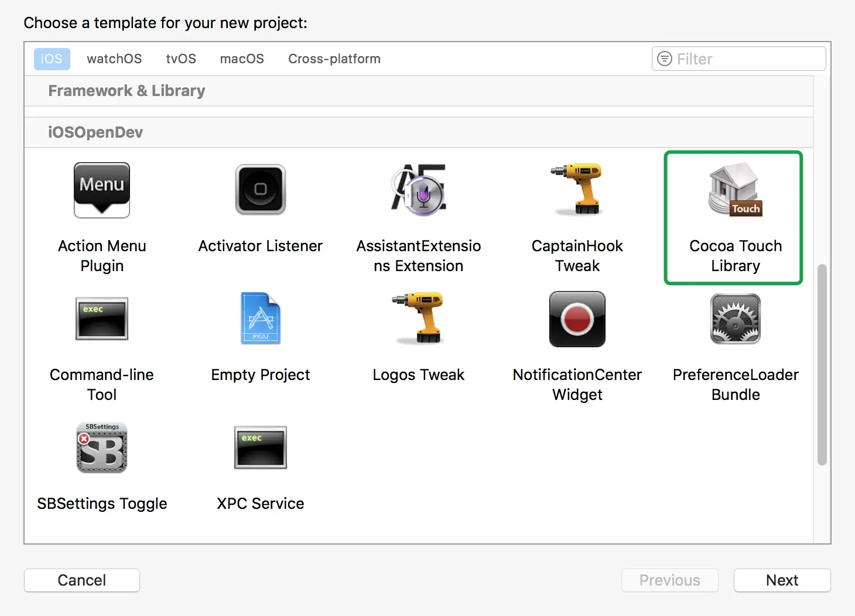Cancel the new project dialog
This screenshot has width=855, height=616.
[82, 580]
